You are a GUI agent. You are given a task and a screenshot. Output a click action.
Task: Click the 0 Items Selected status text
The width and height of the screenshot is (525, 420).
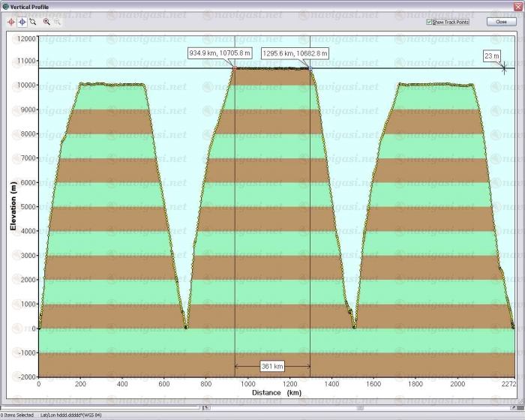click(16, 415)
